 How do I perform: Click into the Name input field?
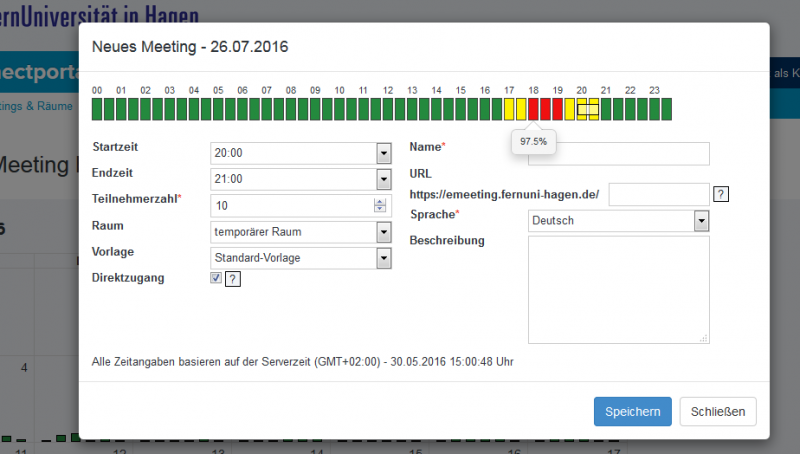click(x=618, y=154)
